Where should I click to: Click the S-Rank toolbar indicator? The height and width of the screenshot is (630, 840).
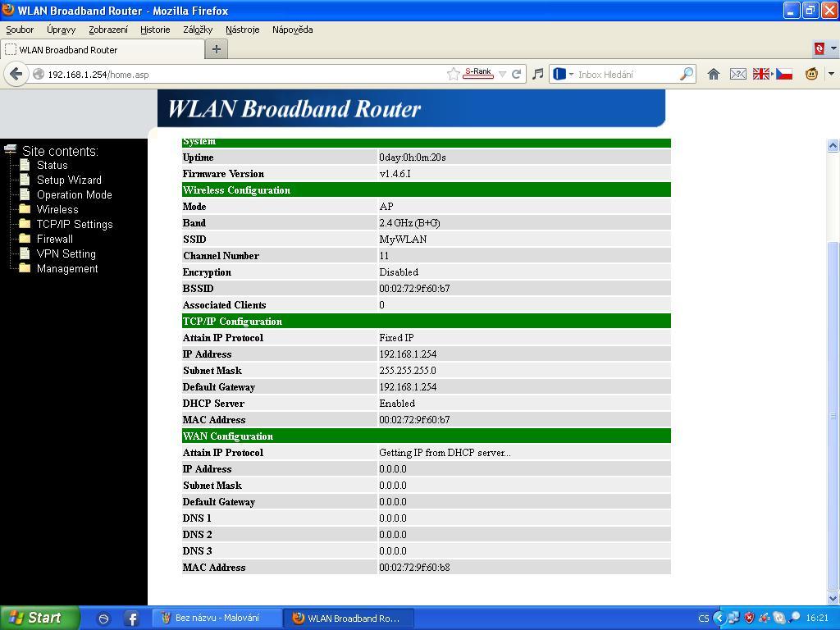[478, 73]
